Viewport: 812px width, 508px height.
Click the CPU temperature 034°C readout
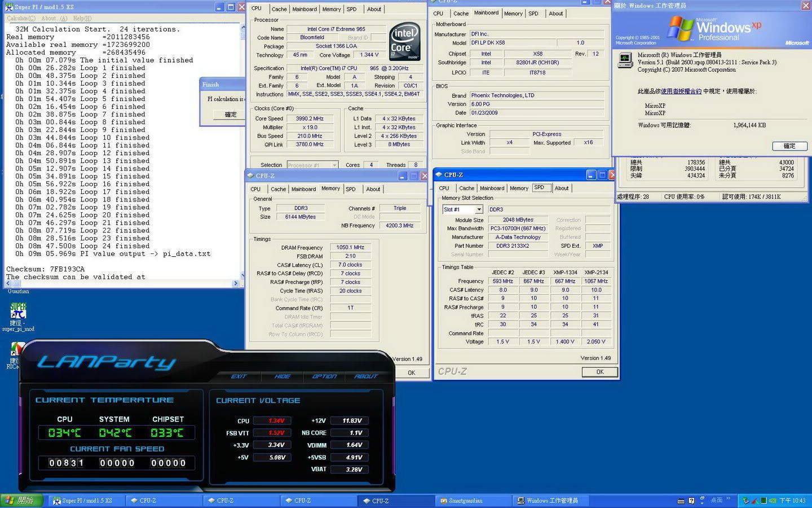[x=65, y=433]
